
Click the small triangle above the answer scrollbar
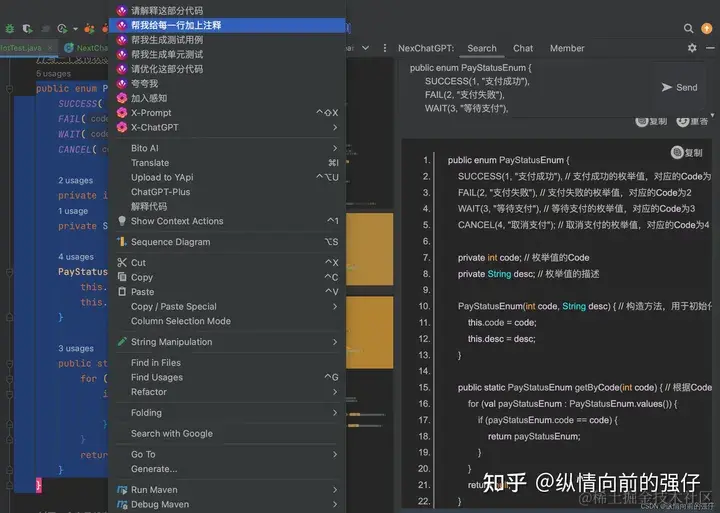pos(713,115)
